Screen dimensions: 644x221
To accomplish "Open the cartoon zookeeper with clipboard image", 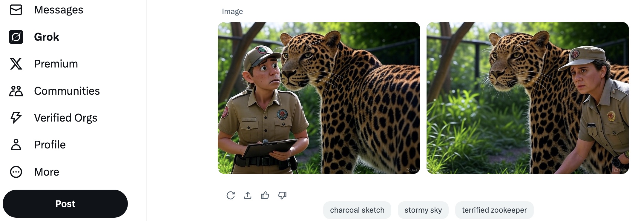I will tap(319, 98).
